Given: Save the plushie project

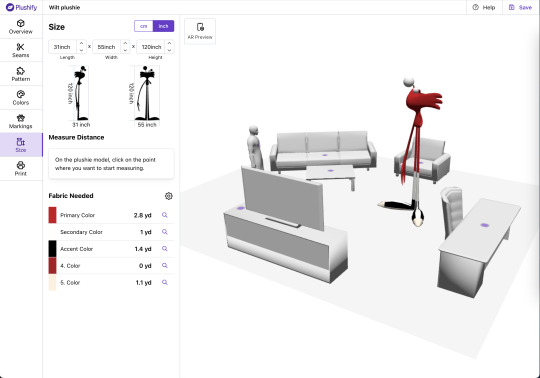Looking at the screenshot, I should click(x=520, y=7).
